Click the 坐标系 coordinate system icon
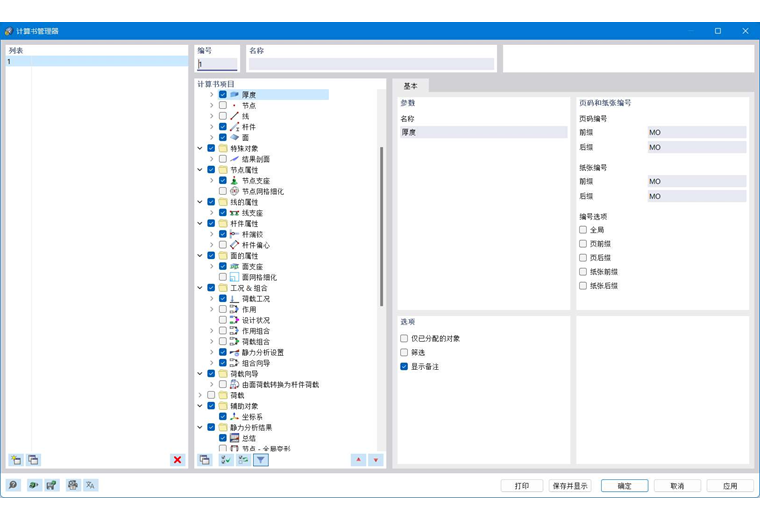 pos(235,416)
